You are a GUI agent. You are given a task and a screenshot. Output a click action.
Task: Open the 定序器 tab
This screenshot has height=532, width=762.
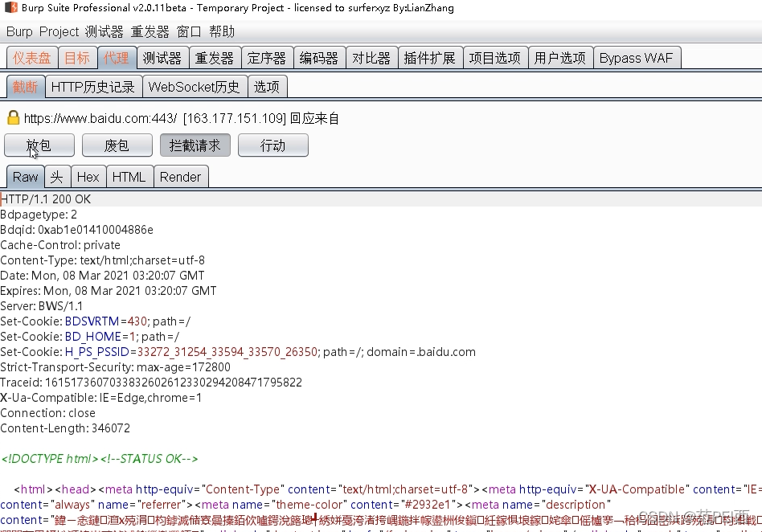coord(267,59)
